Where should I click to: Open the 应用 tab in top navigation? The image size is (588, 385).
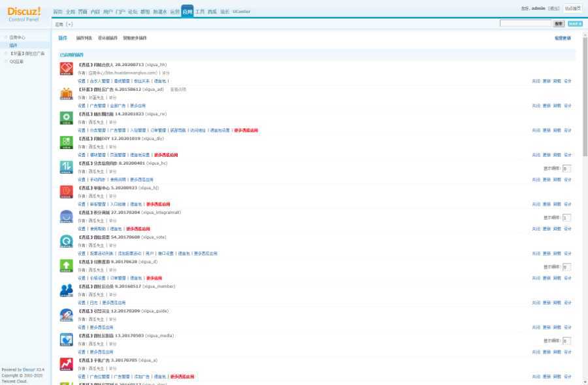(x=188, y=11)
